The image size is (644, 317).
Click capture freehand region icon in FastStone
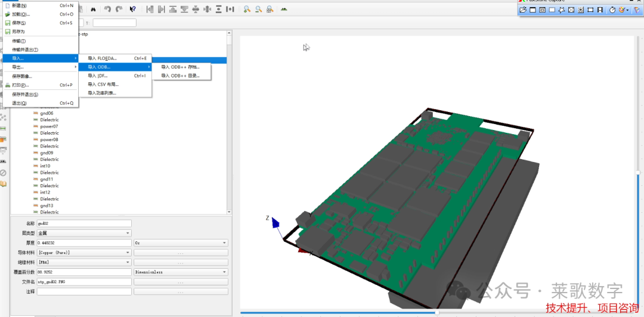point(562,10)
